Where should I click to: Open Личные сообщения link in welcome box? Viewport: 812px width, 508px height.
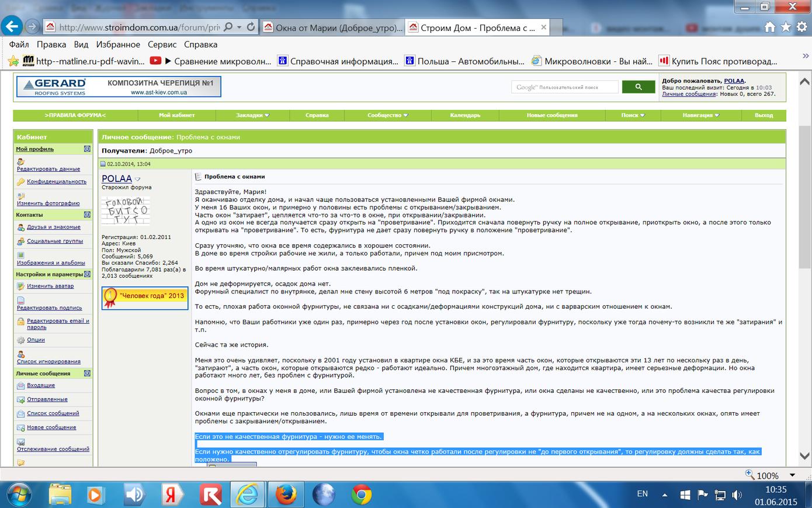coord(689,94)
